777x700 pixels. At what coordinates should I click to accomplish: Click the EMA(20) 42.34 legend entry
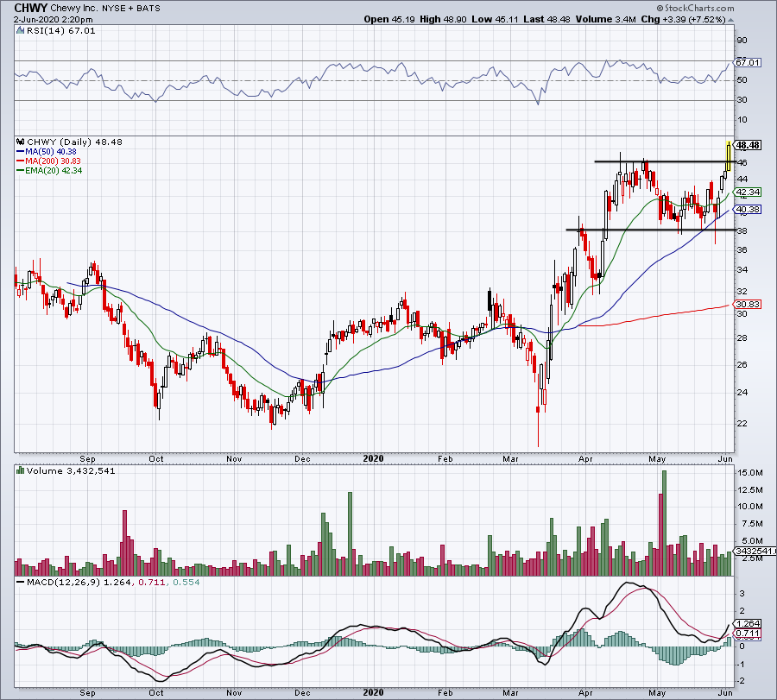49,170
